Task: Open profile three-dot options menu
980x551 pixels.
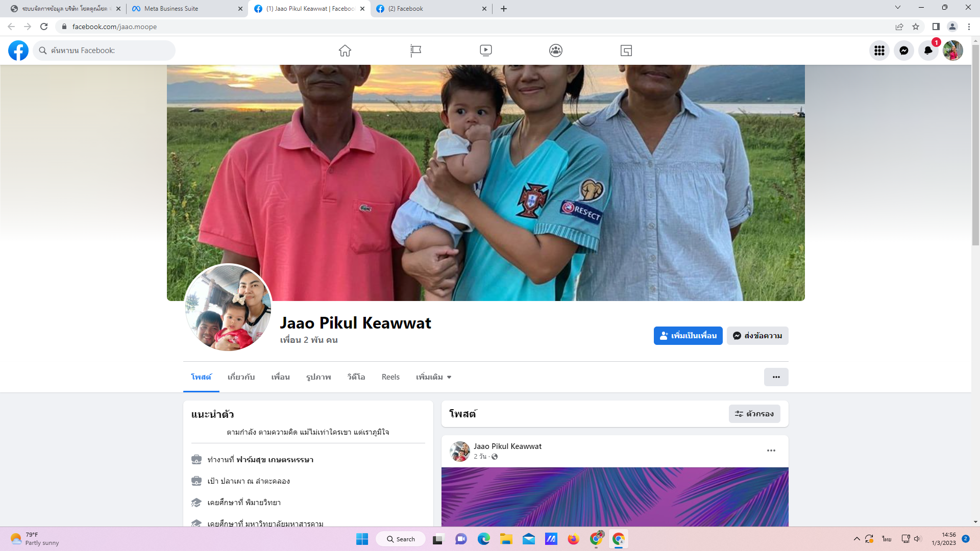Action: (776, 377)
